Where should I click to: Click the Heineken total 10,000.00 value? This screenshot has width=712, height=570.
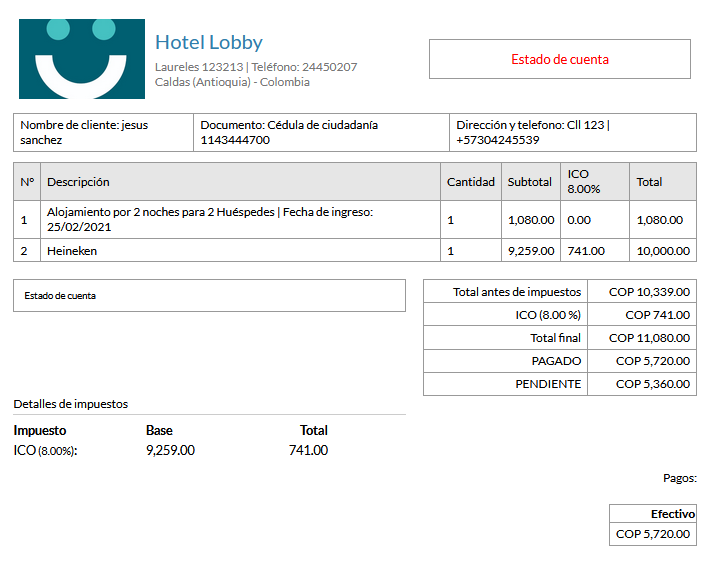[x=662, y=251]
